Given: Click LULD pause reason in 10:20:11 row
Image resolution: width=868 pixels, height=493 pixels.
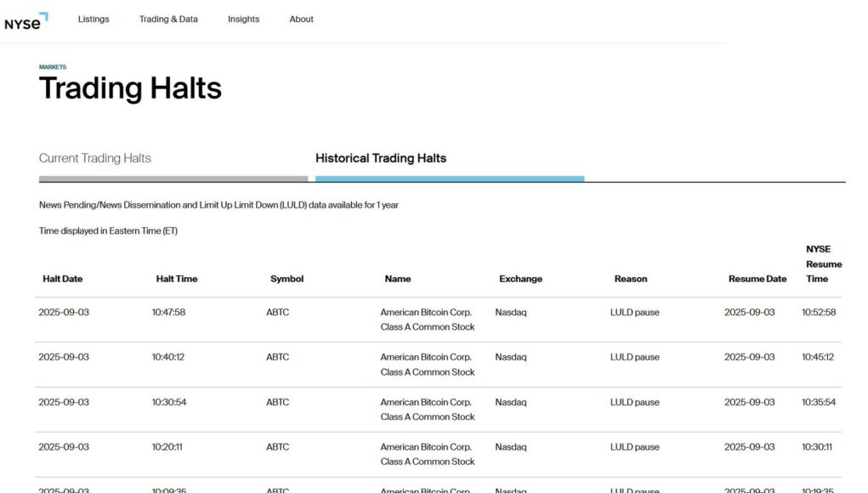Looking at the screenshot, I should pos(635,447).
